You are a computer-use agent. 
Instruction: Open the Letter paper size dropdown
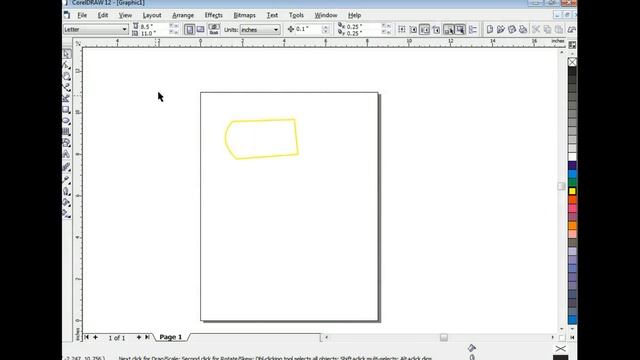[124, 29]
